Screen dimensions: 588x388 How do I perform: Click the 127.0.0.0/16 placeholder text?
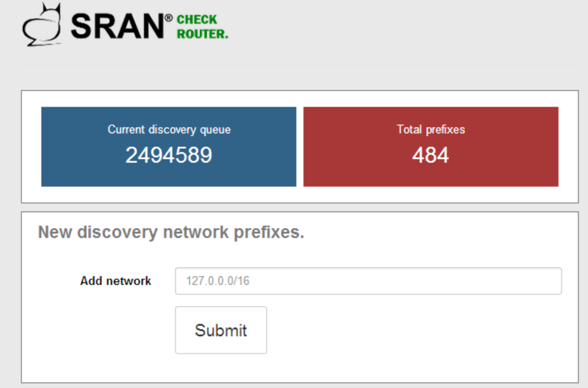pos(218,281)
